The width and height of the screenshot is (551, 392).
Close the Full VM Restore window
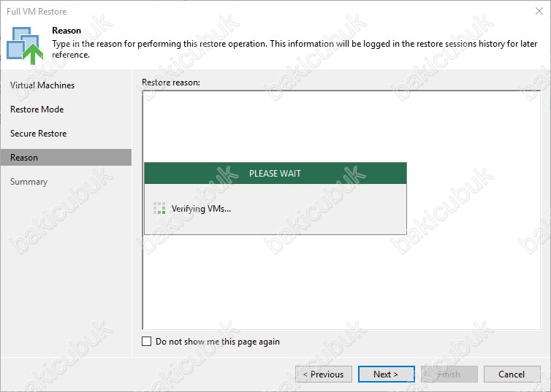coord(539,11)
